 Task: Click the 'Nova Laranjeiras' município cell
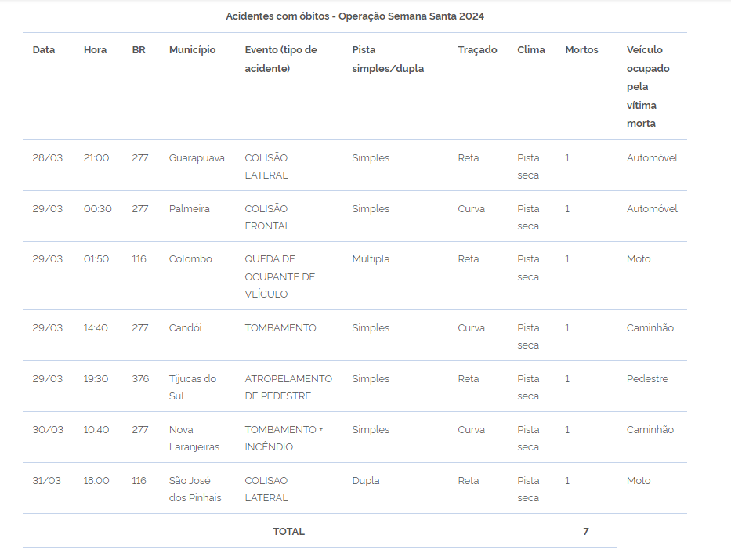194,438
